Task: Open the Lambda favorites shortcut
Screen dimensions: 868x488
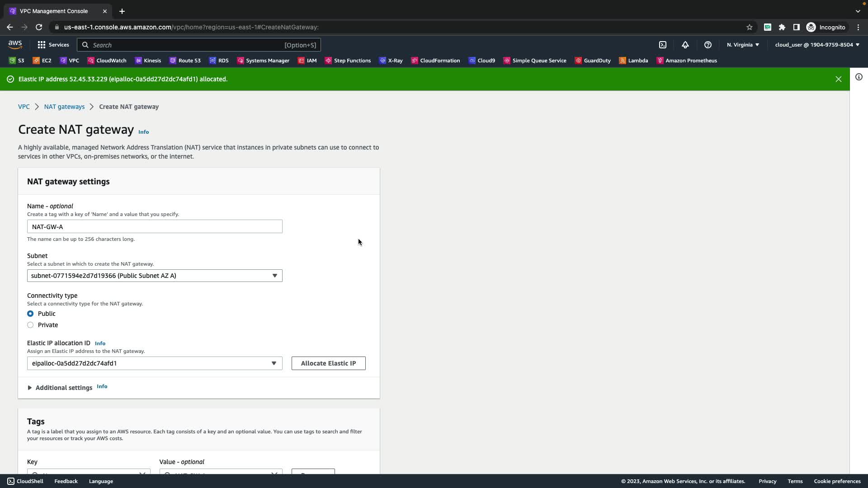Action: [x=633, y=61]
